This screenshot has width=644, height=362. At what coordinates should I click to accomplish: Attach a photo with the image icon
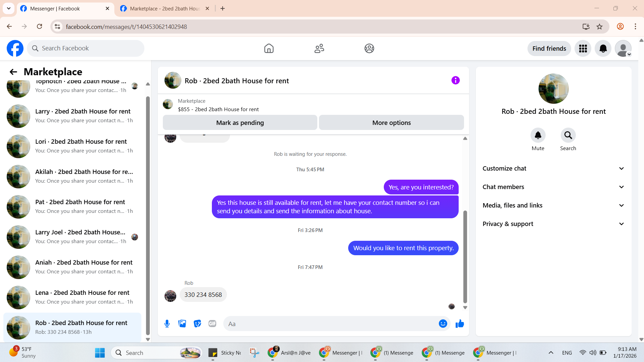pyautogui.click(x=182, y=324)
